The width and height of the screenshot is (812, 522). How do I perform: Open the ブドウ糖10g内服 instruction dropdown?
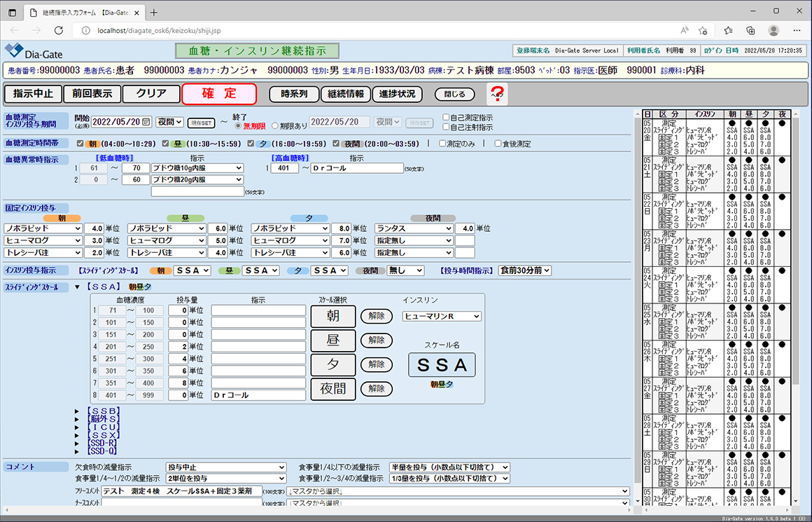tap(197, 168)
